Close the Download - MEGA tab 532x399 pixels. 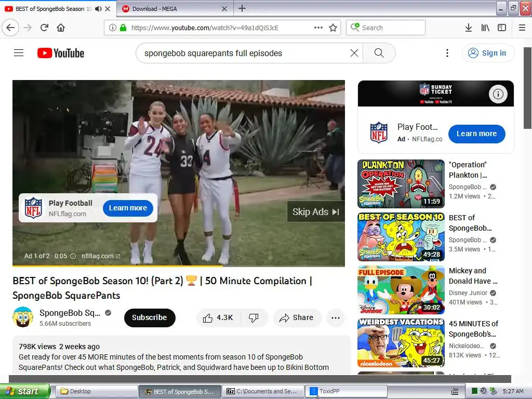[224, 9]
